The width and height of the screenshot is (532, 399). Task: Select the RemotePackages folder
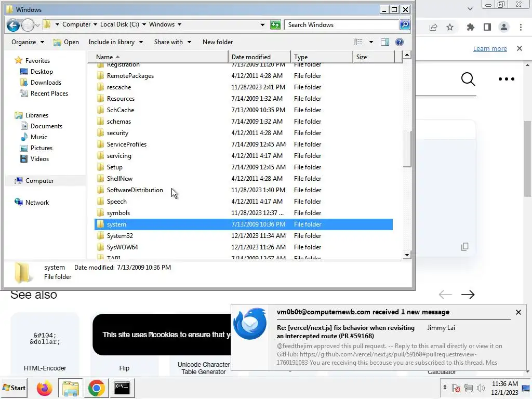[130, 76]
